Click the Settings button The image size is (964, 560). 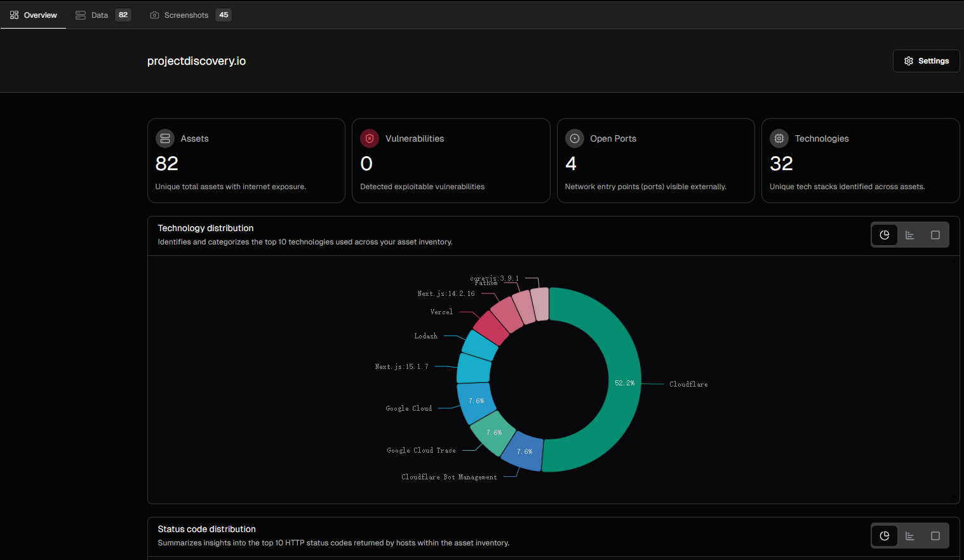(x=926, y=61)
